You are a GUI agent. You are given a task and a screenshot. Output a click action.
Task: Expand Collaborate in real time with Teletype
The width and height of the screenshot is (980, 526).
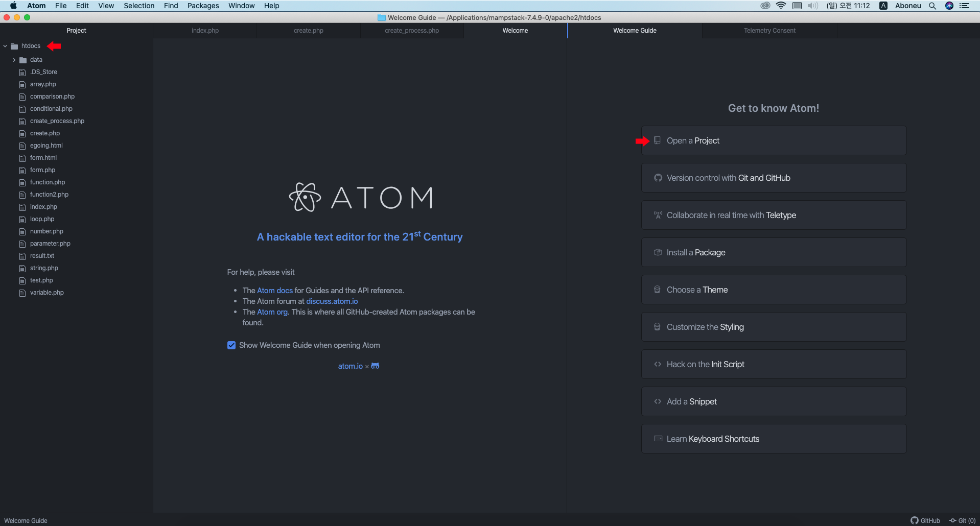[774, 215]
